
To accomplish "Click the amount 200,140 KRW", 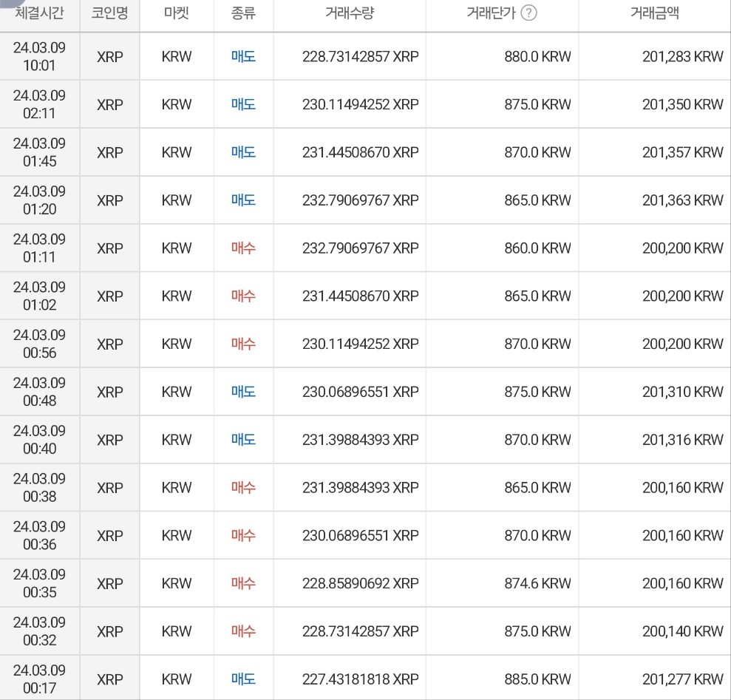I will (682, 631).
